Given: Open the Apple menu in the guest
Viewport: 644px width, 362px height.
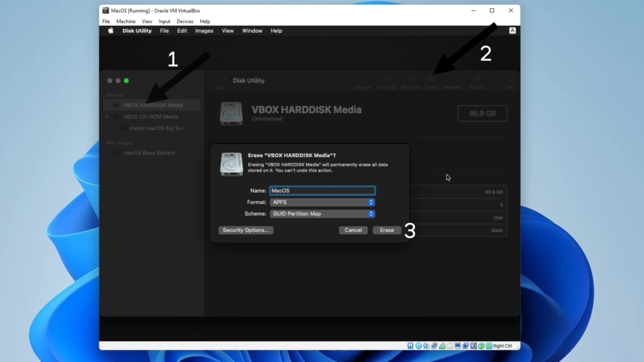Looking at the screenshot, I should click(111, 31).
